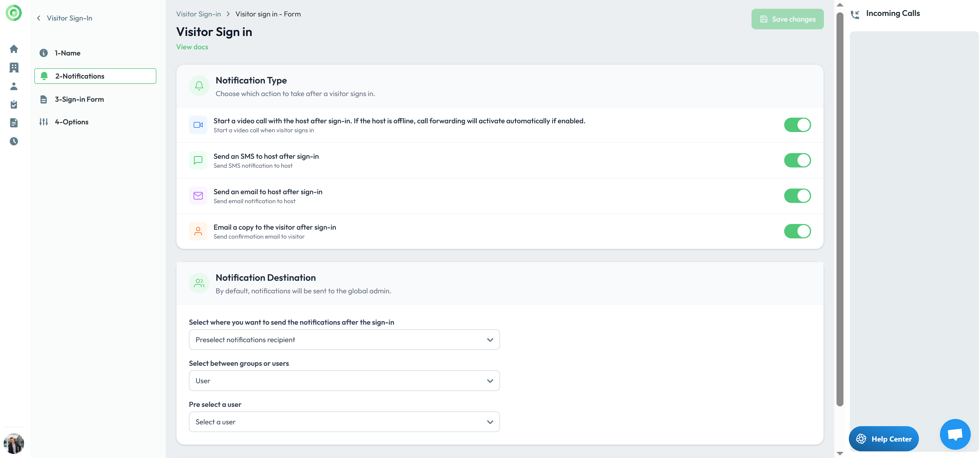Click the clock history sidebar icon
This screenshot has height=458, width=980.
[14, 141]
